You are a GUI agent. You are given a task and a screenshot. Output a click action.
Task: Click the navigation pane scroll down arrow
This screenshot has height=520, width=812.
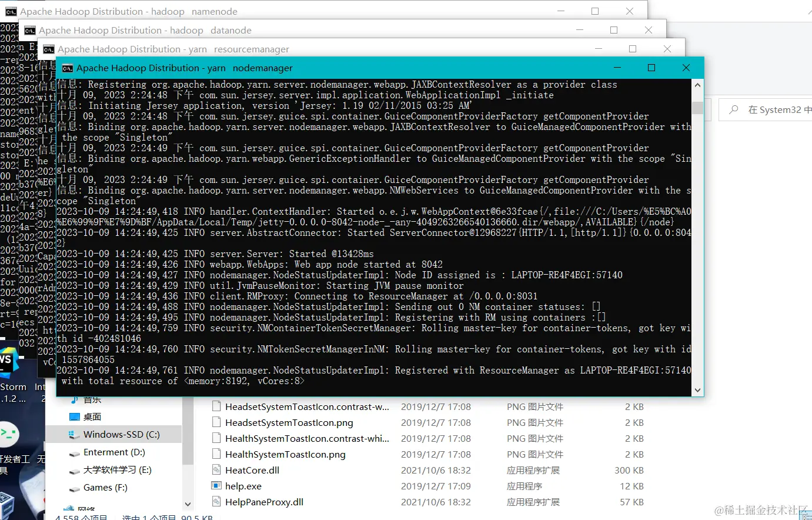point(188,504)
